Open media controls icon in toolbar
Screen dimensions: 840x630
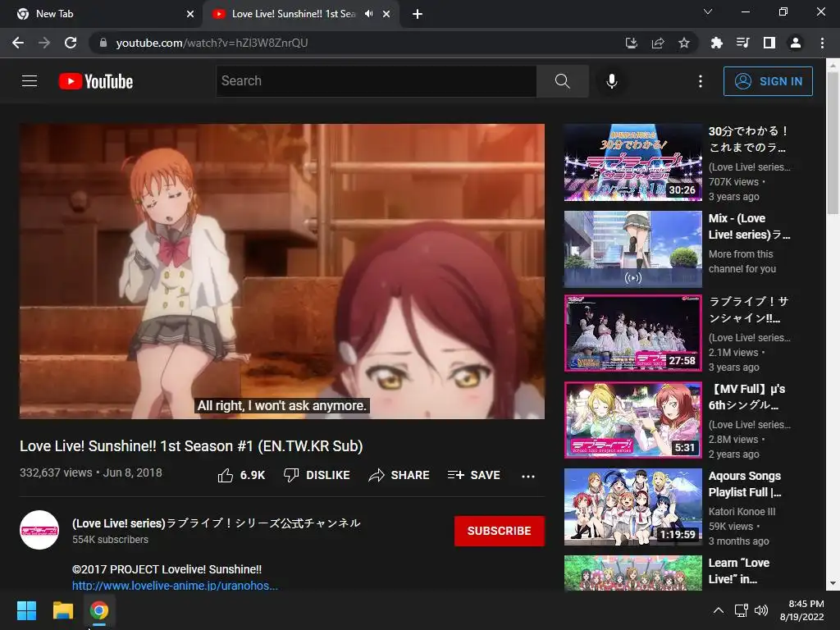point(742,43)
